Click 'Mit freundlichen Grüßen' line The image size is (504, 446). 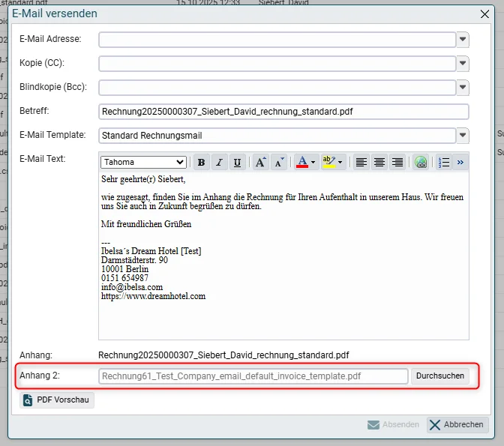[x=146, y=224]
